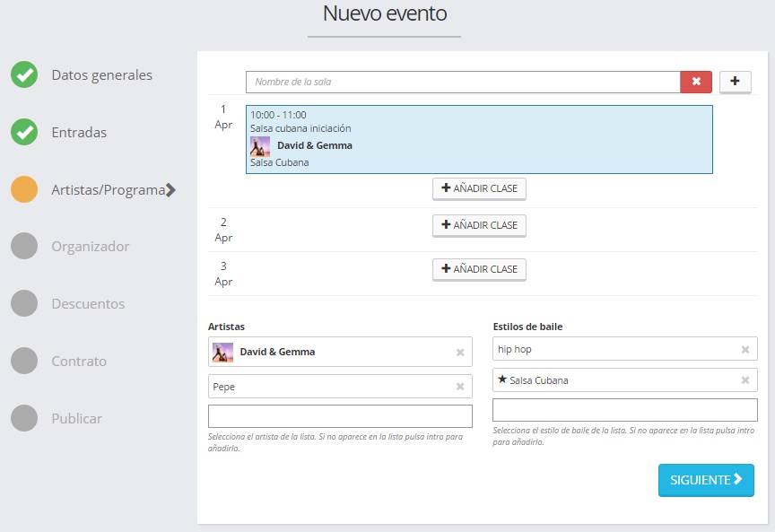Open the 10:00 - 11:00 Salsa cubana class
The height and width of the screenshot is (532, 775).
click(x=479, y=139)
